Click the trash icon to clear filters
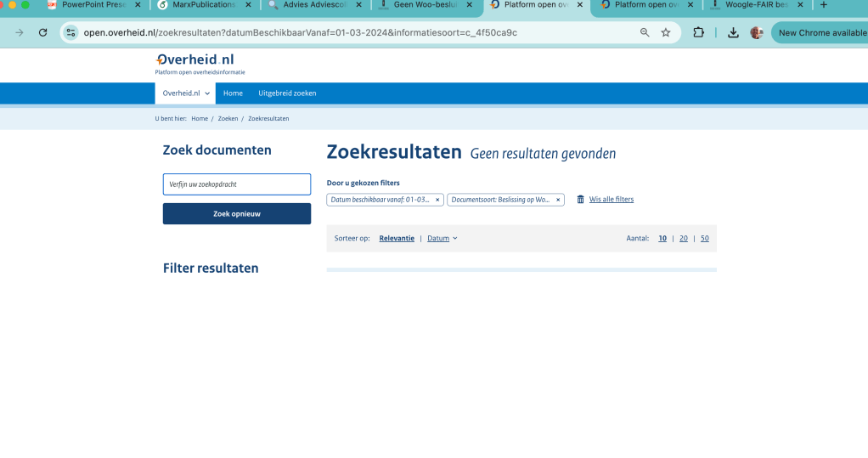This screenshot has height=458, width=868. pyautogui.click(x=581, y=200)
